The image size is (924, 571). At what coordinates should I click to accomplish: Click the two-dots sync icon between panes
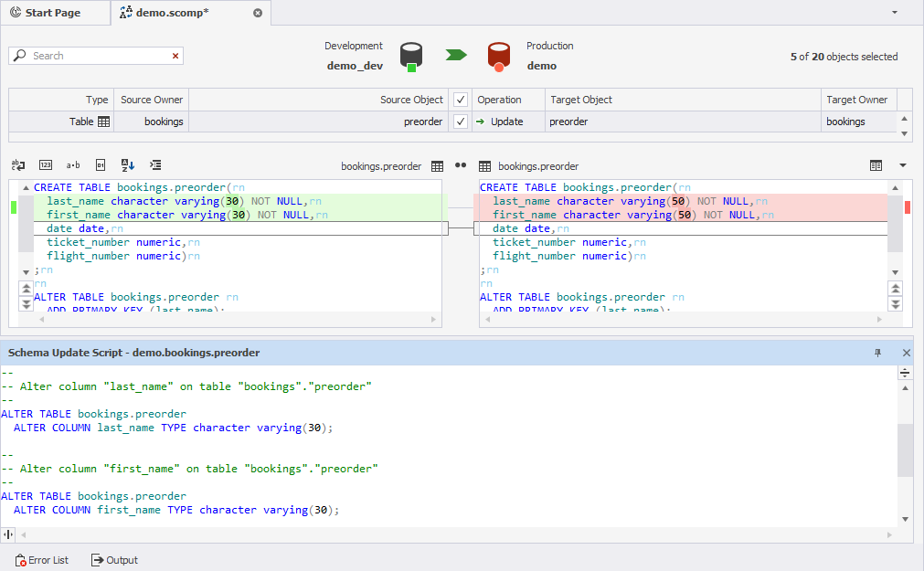pos(461,165)
